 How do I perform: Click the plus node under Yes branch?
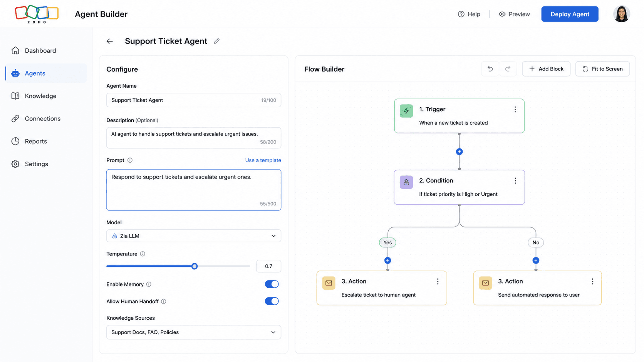click(x=387, y=260)
